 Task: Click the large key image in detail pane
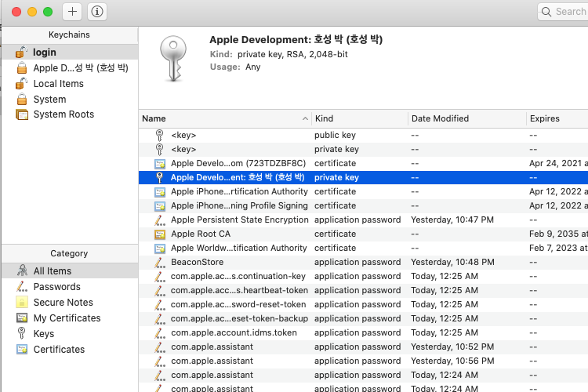pyautogui.click(x=173, y=59)
